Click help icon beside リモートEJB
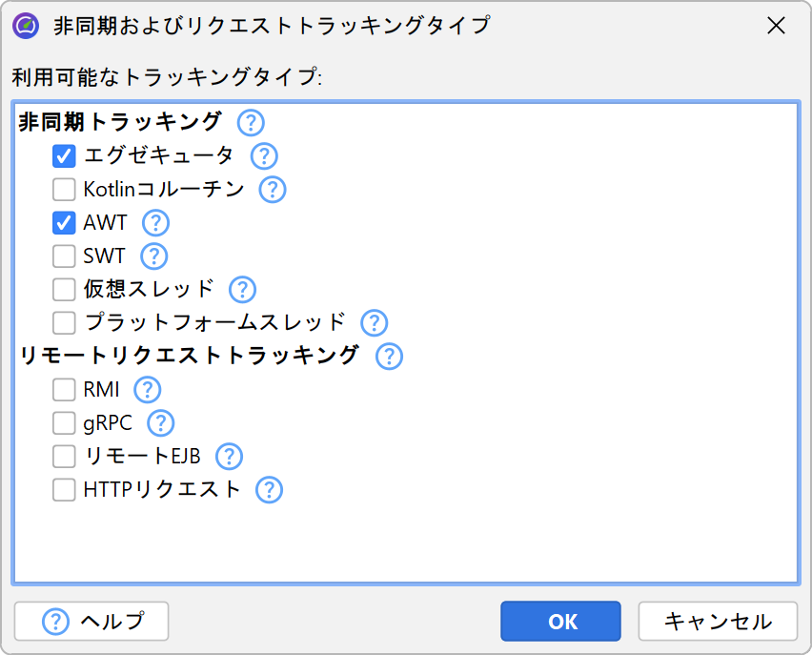 pyautogui.click(x=229, y=456)
